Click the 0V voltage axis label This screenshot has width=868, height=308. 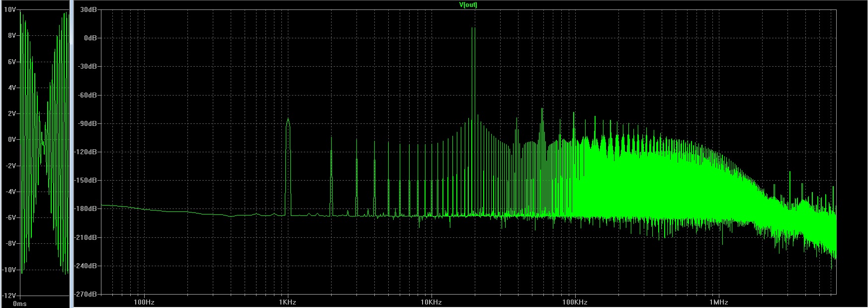(x=12, y=140)
